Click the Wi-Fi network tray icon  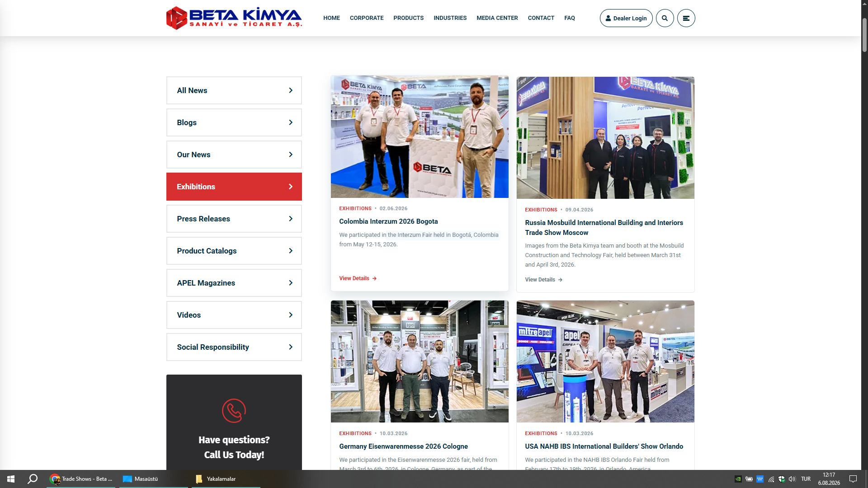(x=771, y=479)
